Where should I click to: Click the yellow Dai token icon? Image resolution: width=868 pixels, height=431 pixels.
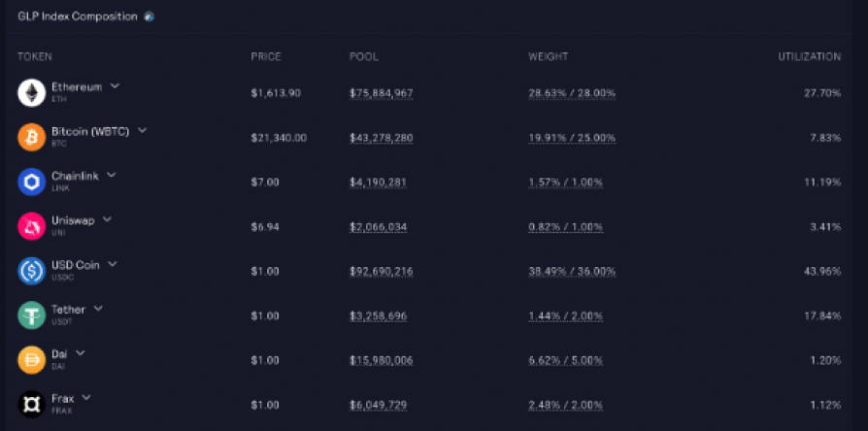click(31, 360)
